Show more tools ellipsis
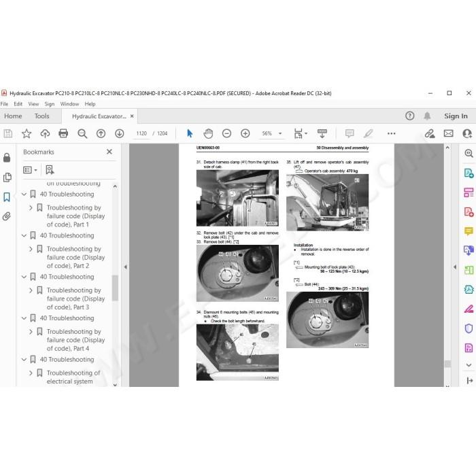 [391, 133]
